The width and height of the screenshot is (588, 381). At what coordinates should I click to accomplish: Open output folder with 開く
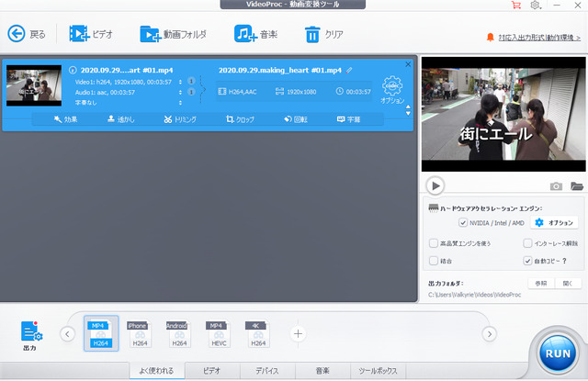[568, 283]
